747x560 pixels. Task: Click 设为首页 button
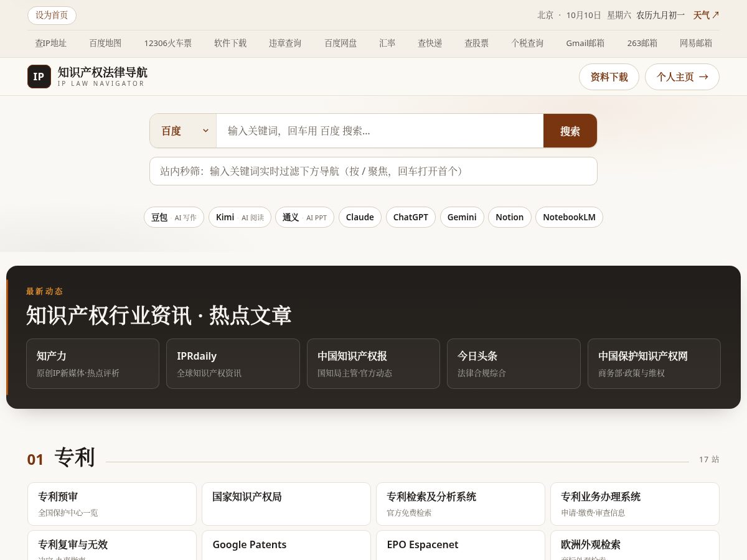coord(52,15)
